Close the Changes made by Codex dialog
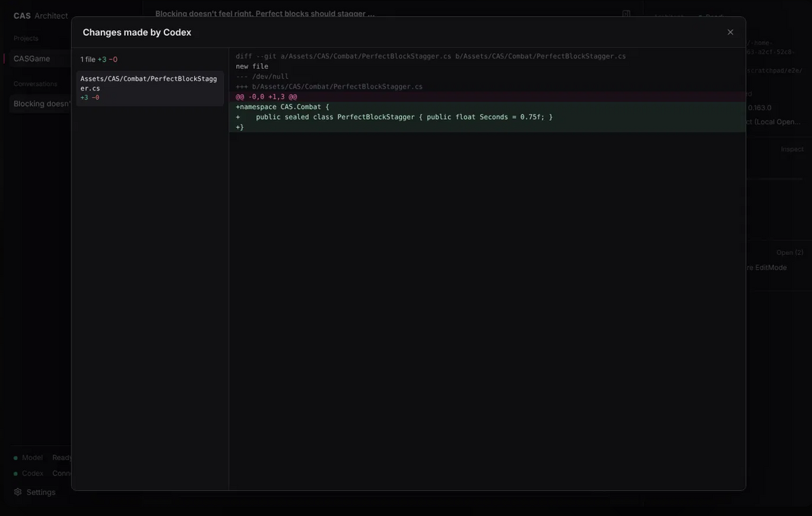Screen dimensions: 812x516 click(x=730, y=32)
